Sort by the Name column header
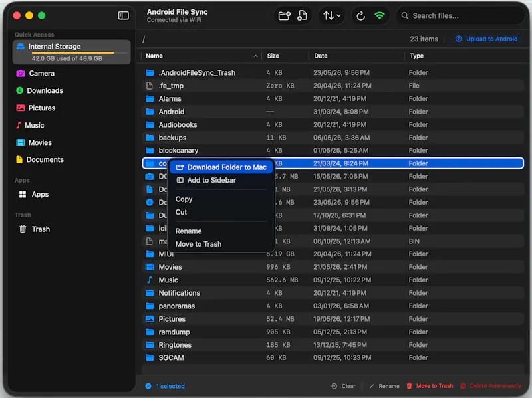The width and height of the screenshot is (532, 398). point(154,56)
